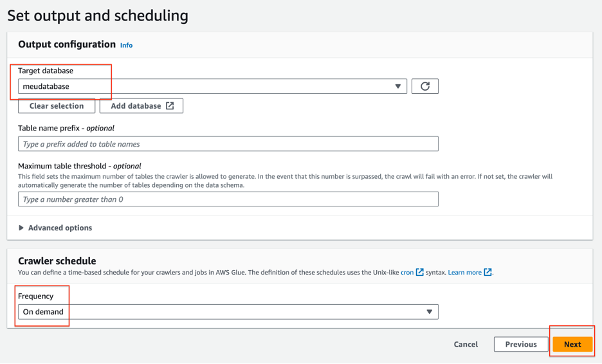Open the Target database field showing meudatabase
The width and height of the screenshot is (602, 364).
click(206, 86)
